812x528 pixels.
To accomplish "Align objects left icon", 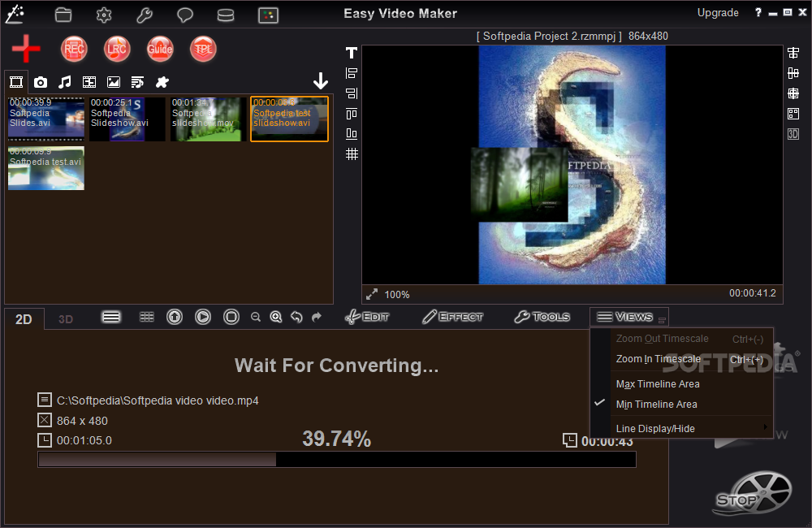I will coord(352,73).
